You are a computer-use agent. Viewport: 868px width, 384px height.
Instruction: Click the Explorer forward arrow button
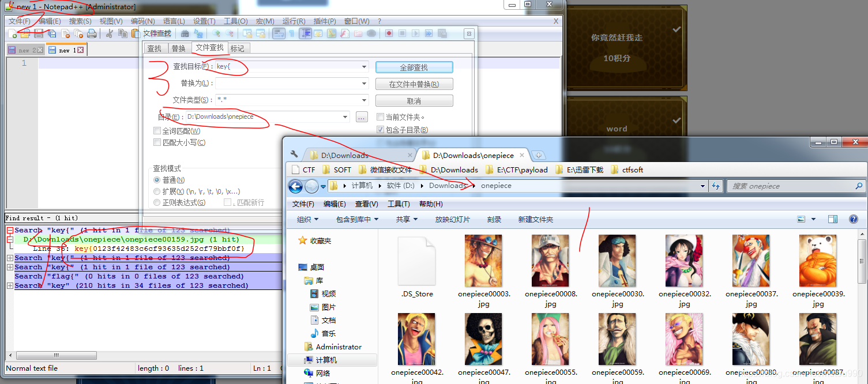point(311,186)
